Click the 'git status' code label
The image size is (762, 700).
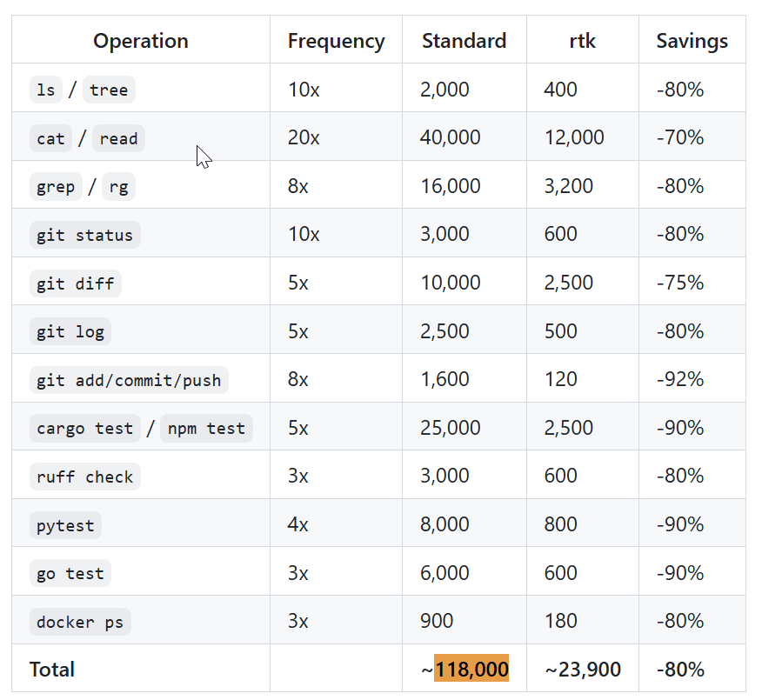tap(84, 235)
